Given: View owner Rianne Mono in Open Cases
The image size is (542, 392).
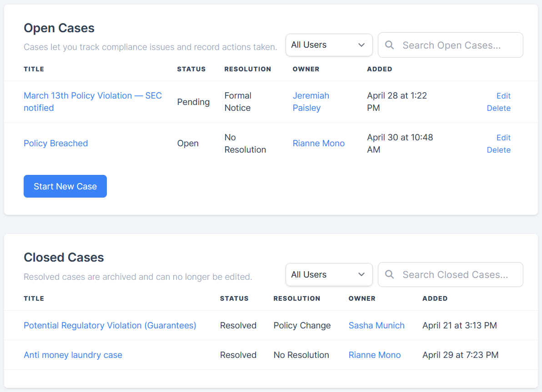Looking at the screenshot, I should click(x=318, y=143).
